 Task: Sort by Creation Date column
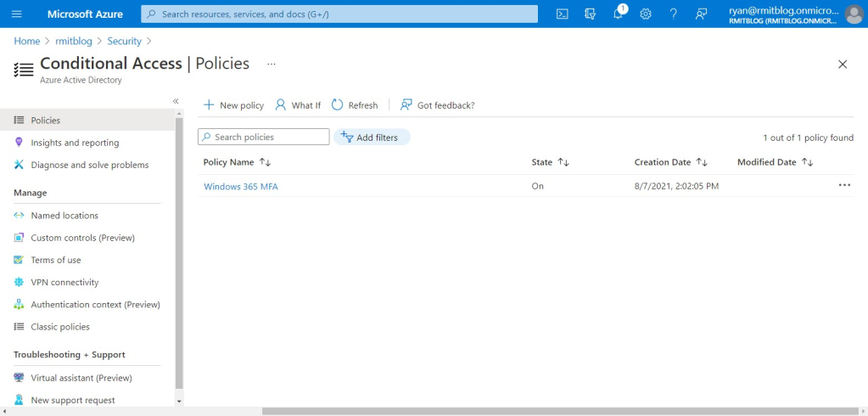click(x=671, y=162)
